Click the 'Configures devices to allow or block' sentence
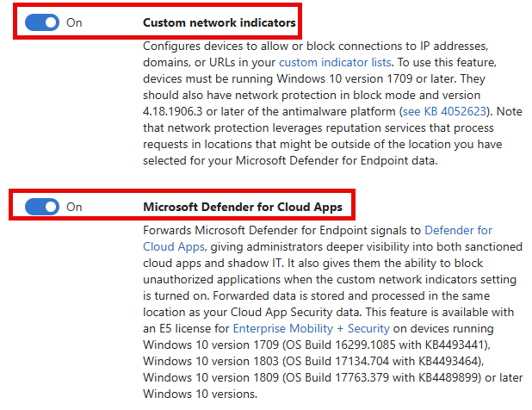532x410 pixels. tap(250, 46)
